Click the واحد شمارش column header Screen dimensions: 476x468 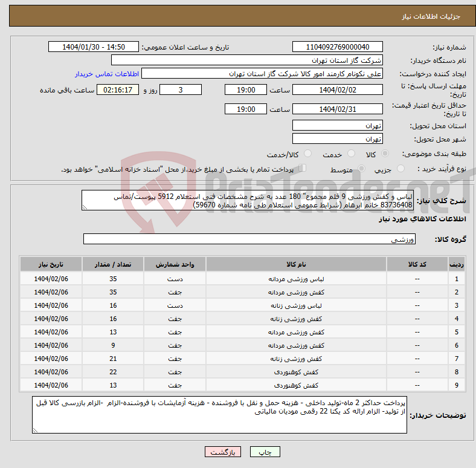tap(175, 264)
